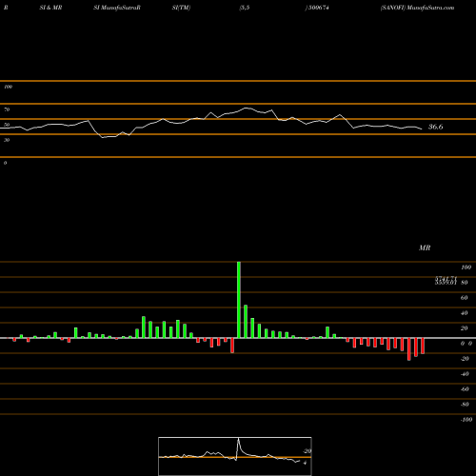
Task: Click the "SI MunafaSutraR" header label
Action: click(117, 8)
